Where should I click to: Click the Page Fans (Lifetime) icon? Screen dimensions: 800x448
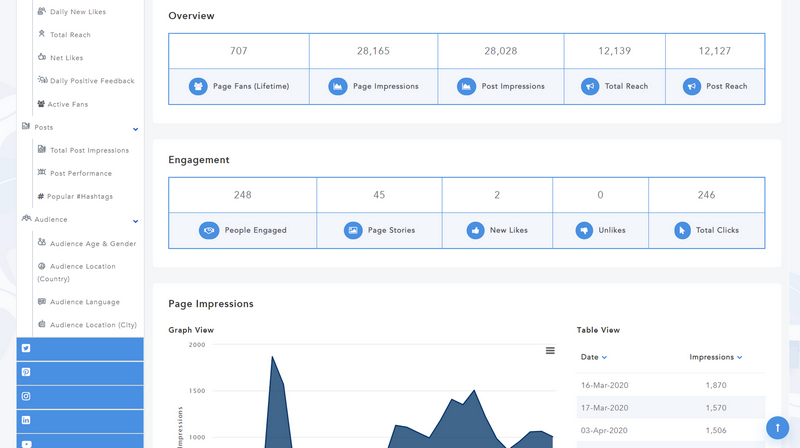click(198, 86)
